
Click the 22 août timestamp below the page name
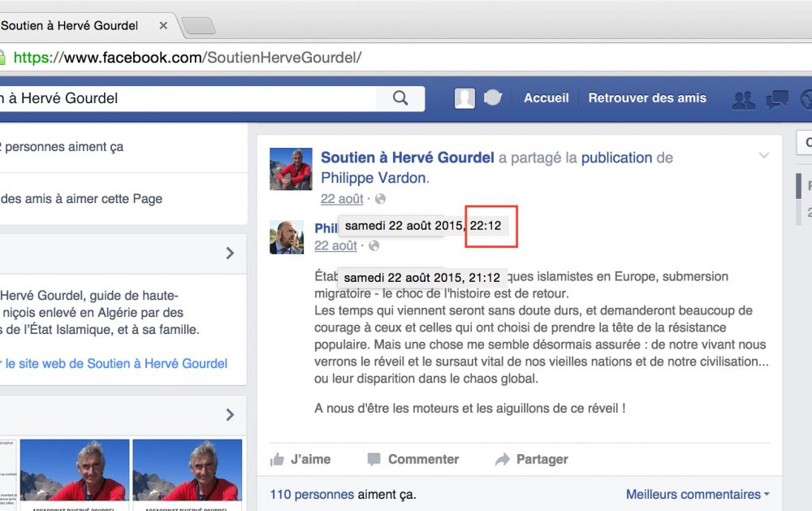tap(342, 199)
